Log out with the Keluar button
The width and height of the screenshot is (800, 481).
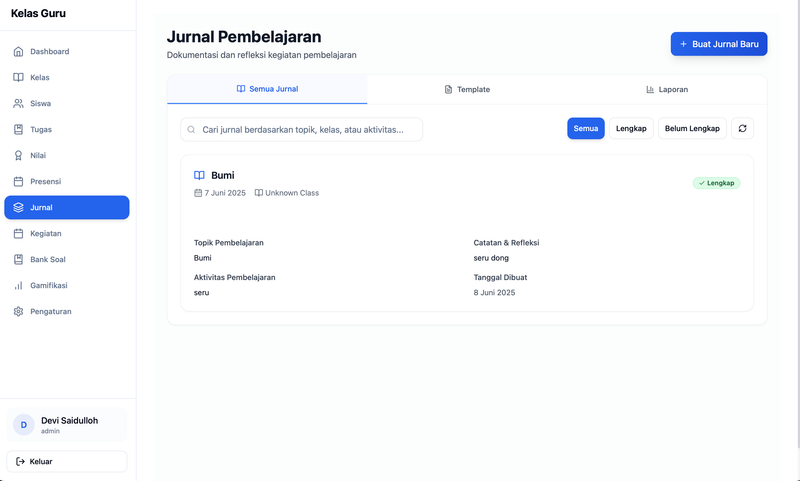tap(67, 461)
